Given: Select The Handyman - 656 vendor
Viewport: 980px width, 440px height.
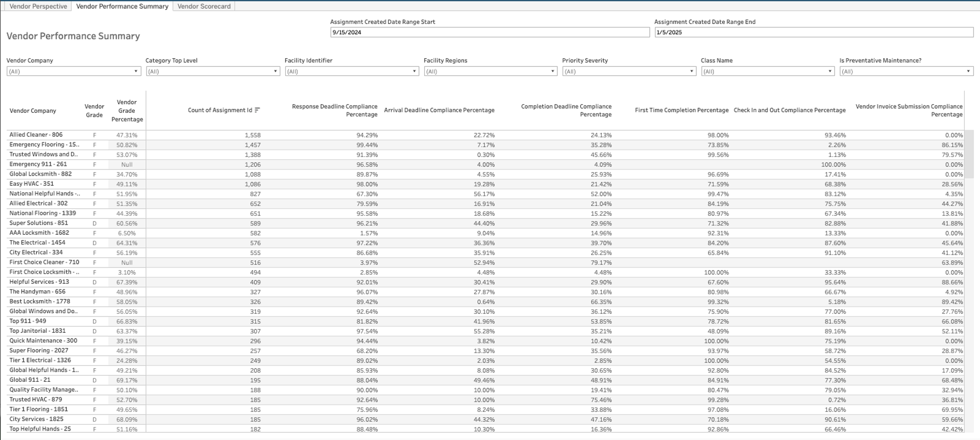Looking at the screenshot, I should coord(37,291).
